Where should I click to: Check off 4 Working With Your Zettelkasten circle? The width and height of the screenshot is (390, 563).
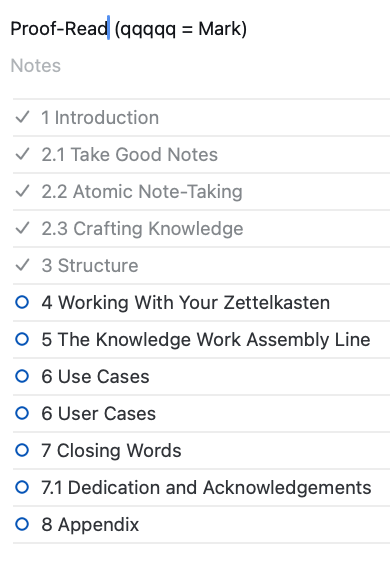[22, 302]
